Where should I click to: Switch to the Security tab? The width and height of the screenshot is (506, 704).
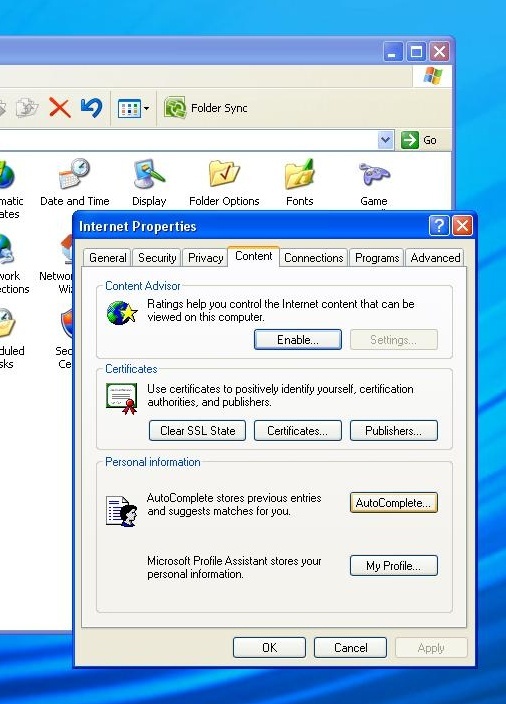[x=157, y=258]
